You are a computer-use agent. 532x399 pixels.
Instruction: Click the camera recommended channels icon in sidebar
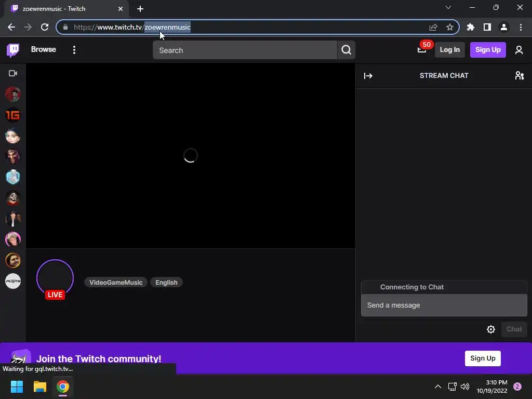(x=13, y=73)
